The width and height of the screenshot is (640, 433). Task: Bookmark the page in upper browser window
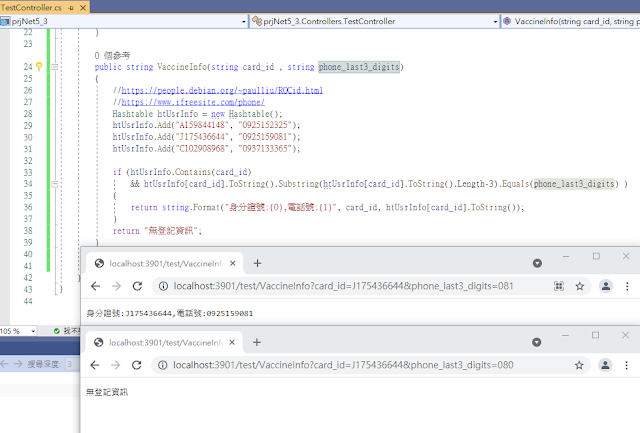580,286
